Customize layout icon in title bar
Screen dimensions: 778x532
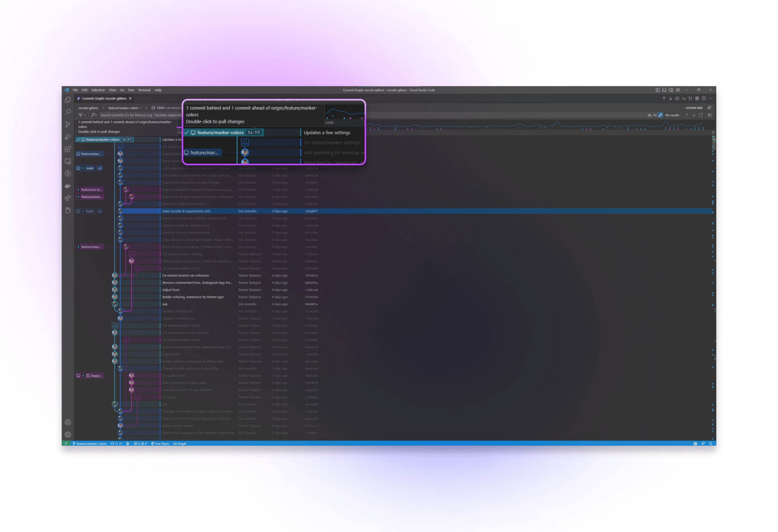click(678, 90)
